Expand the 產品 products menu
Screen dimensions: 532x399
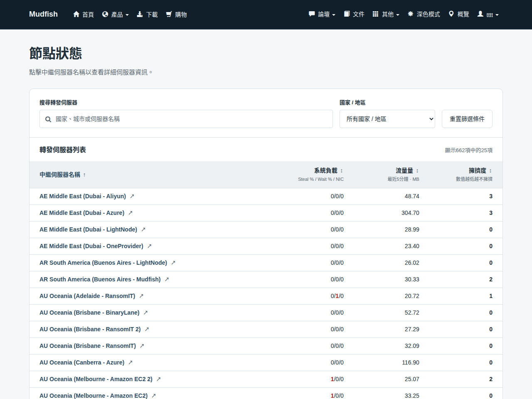(115, 15)
